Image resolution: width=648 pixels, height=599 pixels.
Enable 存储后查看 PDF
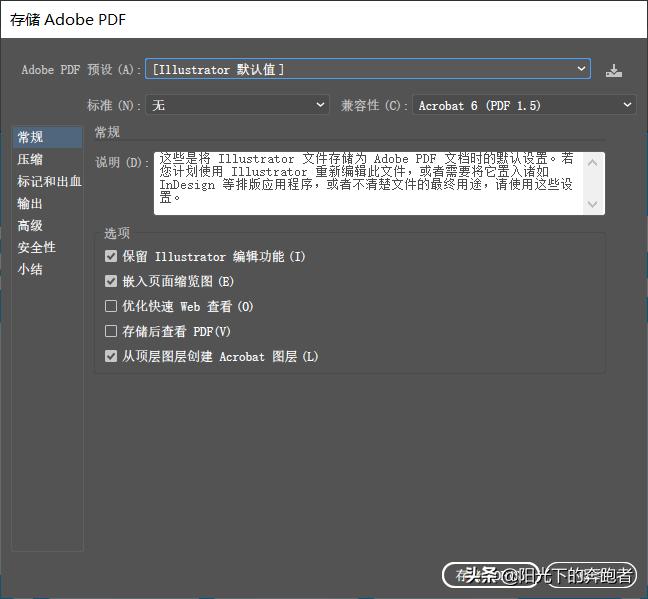click(111, 331)
